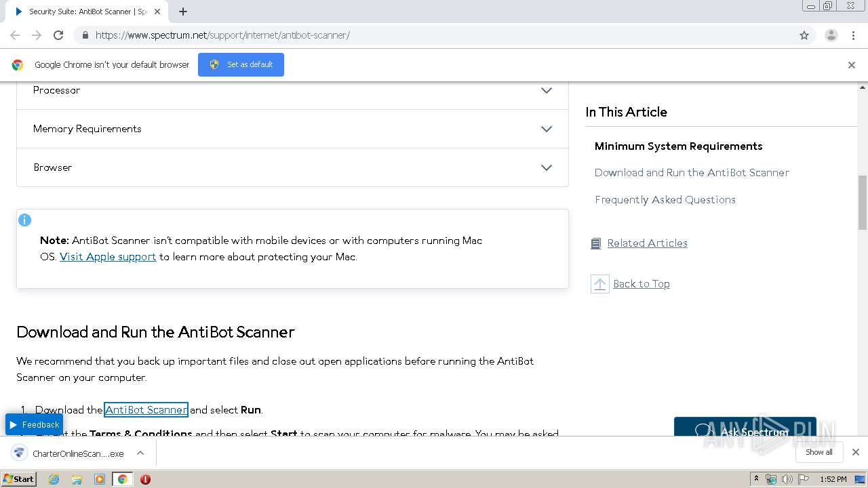Click the red security taskbar icon

145,479
